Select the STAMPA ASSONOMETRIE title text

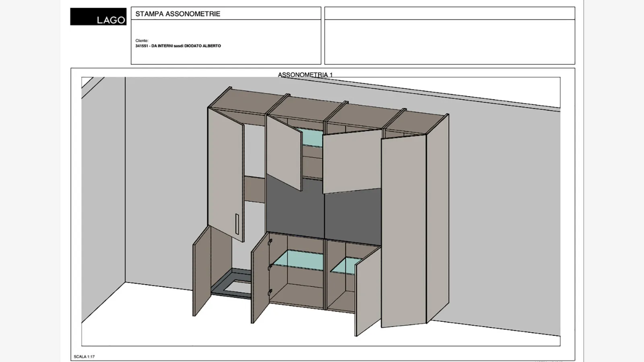(178, 14)
